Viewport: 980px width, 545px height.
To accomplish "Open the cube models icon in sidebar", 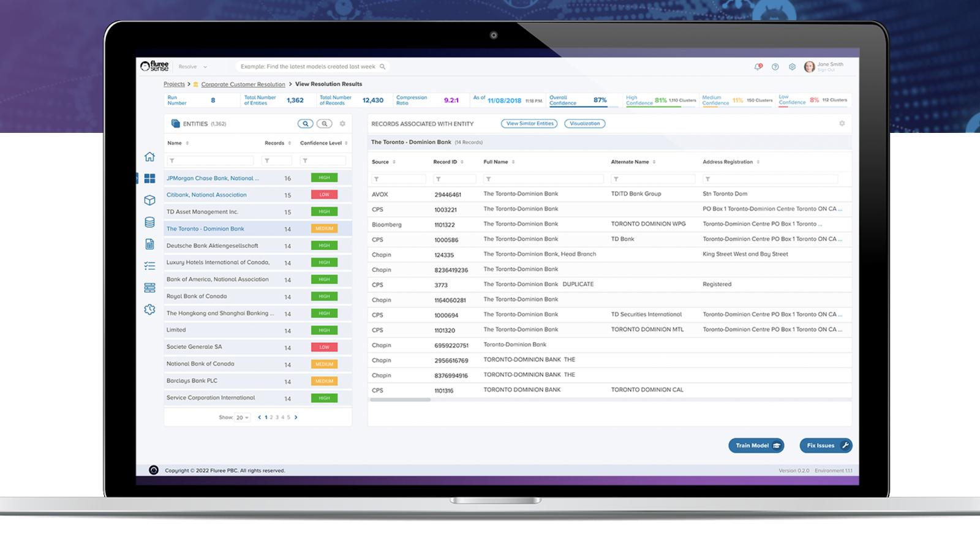I will (149, 200).
